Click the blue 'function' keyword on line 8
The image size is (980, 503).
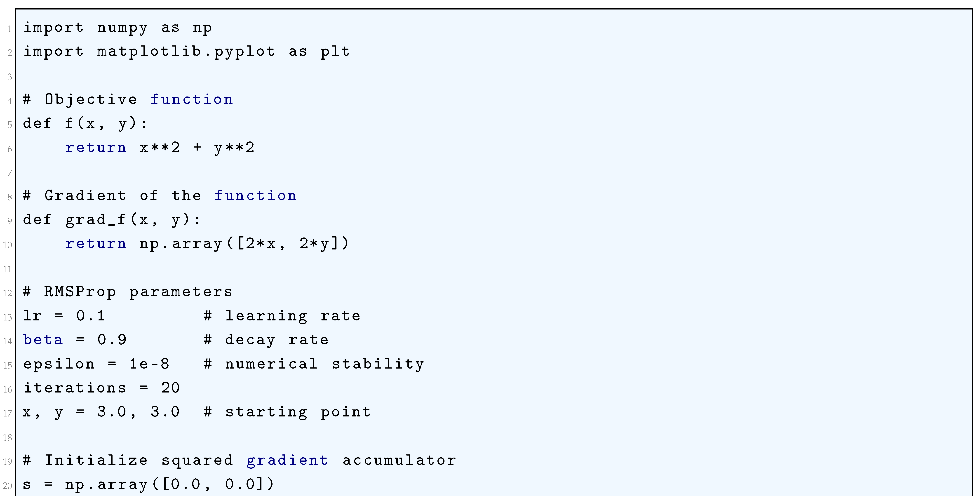[255, 195]
